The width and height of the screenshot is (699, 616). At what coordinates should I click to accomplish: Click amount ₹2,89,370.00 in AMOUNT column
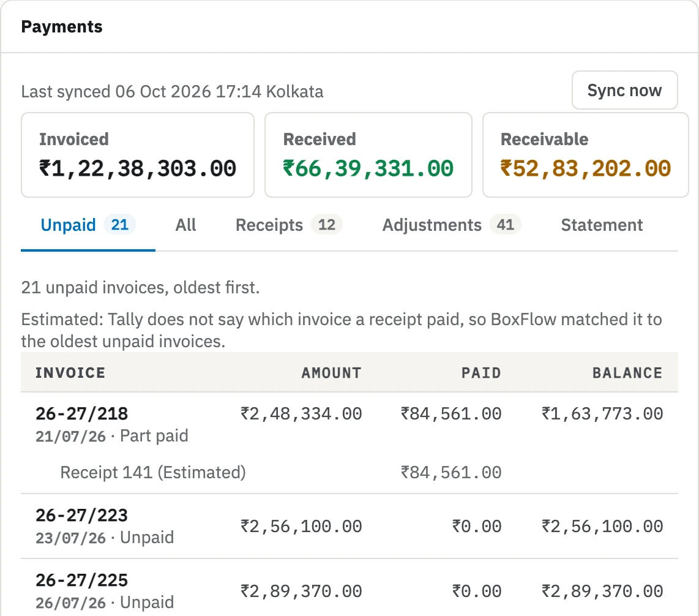point(301,592)
